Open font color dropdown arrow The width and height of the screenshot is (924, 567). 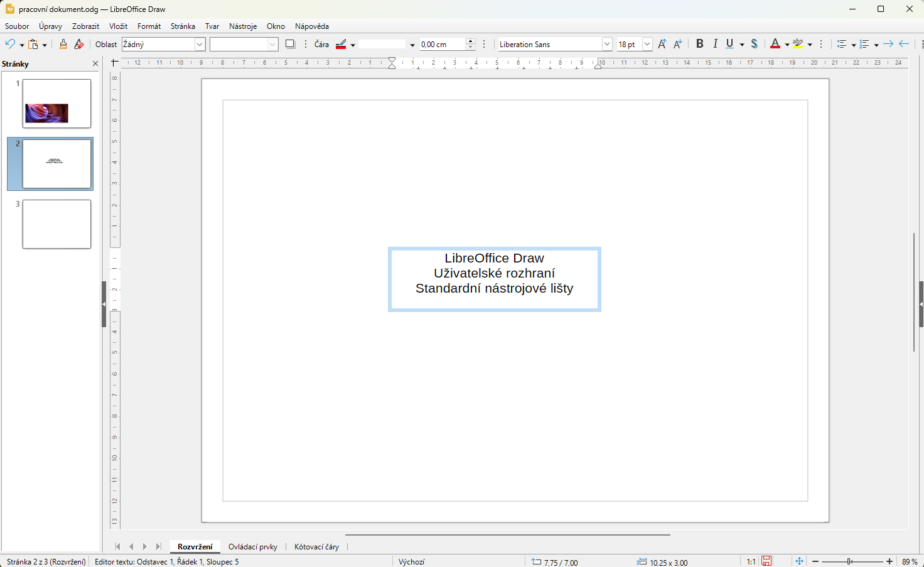pos(787,45)
